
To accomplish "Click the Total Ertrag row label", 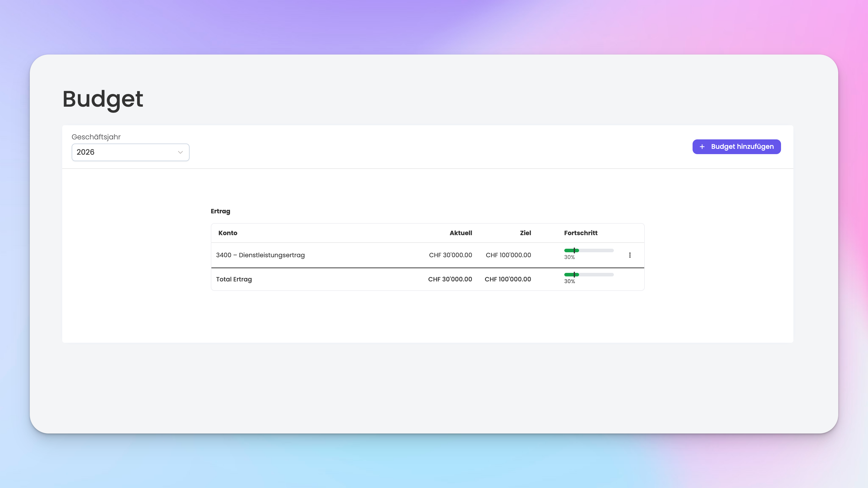I will pyautogui.click(x=234, y=279).
